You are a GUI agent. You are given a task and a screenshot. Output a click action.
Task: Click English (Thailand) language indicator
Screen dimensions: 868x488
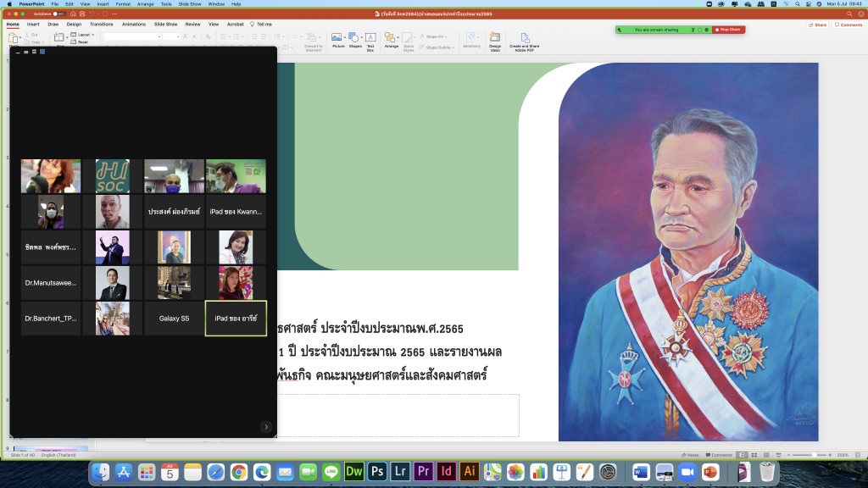point(58,455)
